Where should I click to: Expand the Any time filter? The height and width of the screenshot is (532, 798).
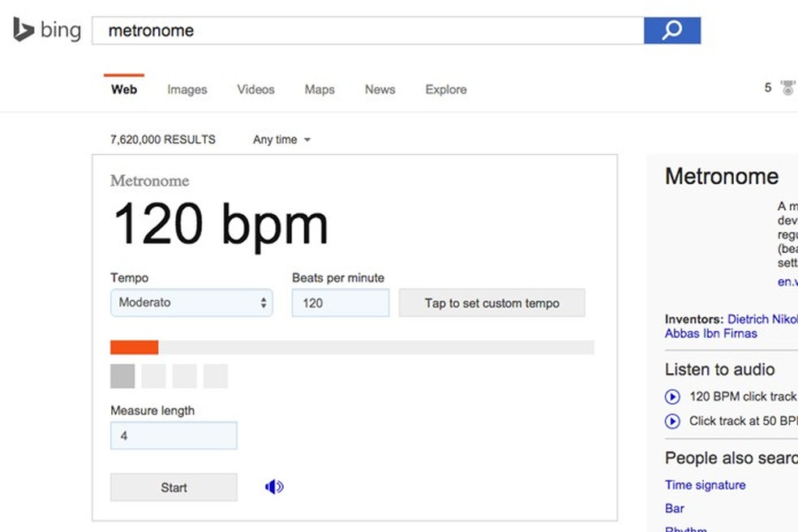pos(281,139)
